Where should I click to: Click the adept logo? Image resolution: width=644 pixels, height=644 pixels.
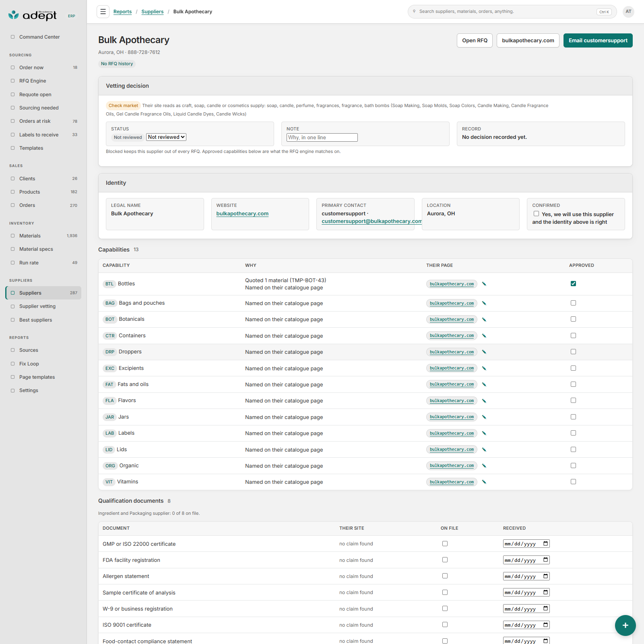[x=33, y=15]
